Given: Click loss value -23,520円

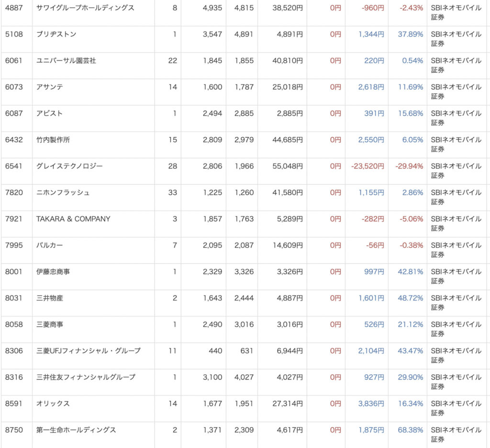Looking at the screenshot, I should [367, 166].
